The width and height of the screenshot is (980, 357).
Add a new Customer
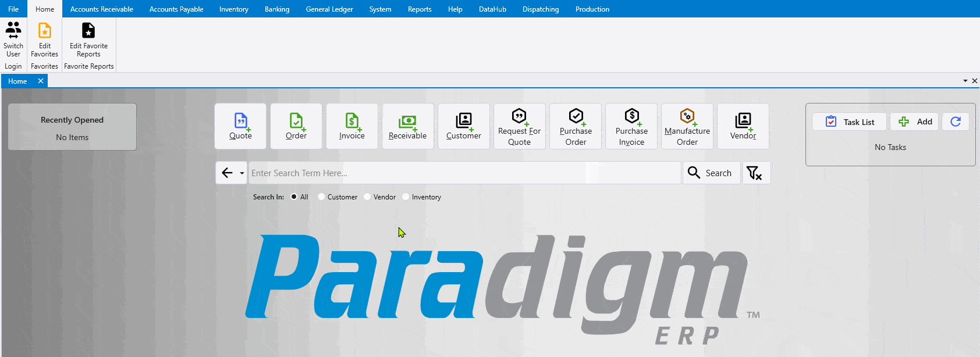pyautogui.click(x=464, y=126)
